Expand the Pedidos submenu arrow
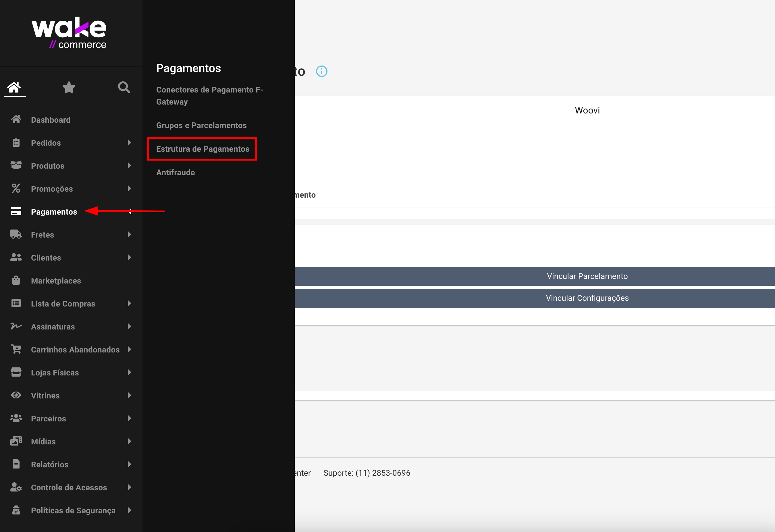 tap(129, 142)
